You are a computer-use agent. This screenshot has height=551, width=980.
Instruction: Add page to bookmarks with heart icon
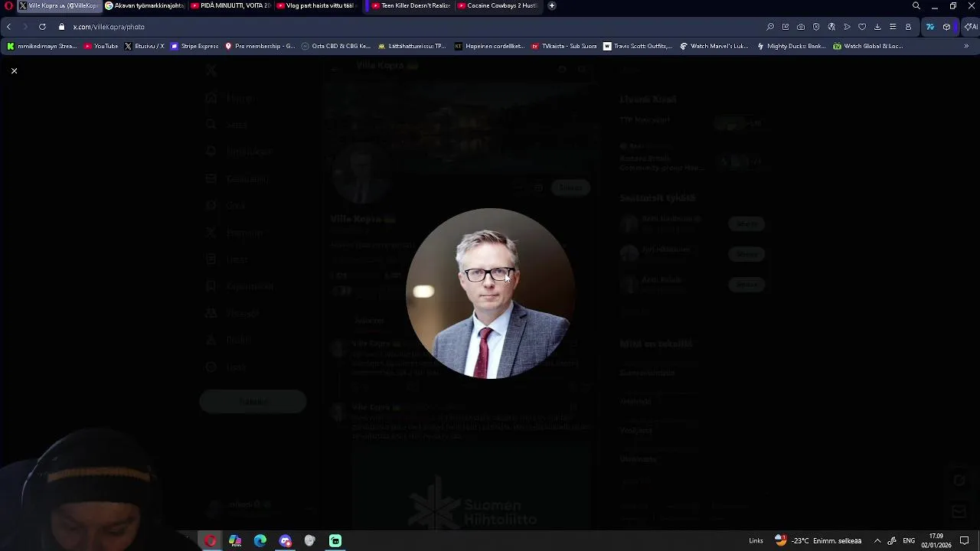pyautogui.click(x=862, y=27)
